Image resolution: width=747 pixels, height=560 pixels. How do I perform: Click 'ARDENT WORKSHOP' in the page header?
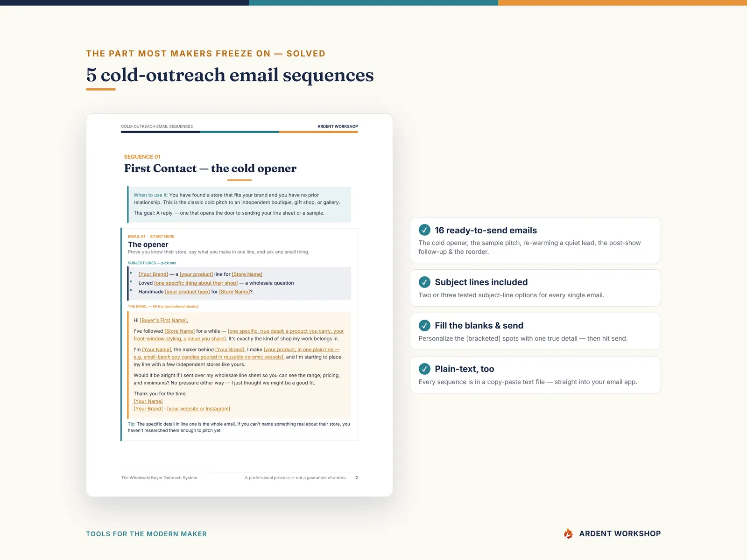pos(338,126)
